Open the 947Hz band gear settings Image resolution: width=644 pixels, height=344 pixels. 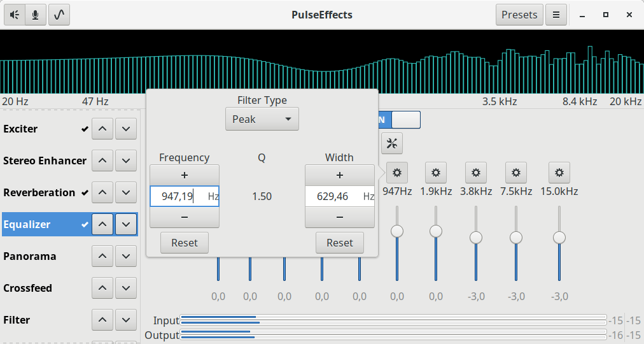pos(396,173)
